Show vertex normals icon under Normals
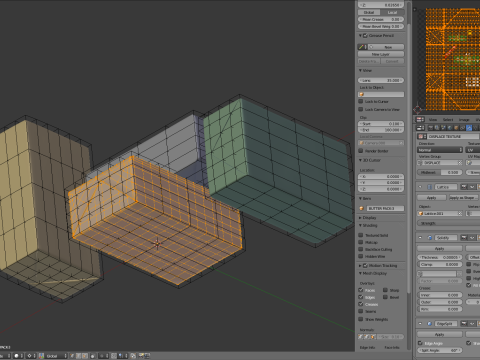This screenshot has height=360, width=480. (x=361, y=337)
